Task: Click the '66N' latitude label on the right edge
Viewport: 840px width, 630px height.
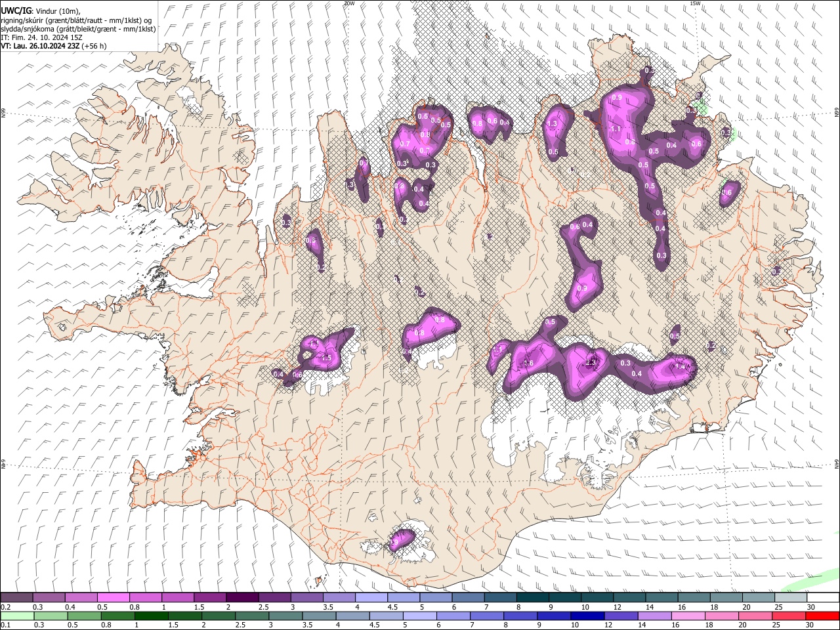Action: point(836,114)
